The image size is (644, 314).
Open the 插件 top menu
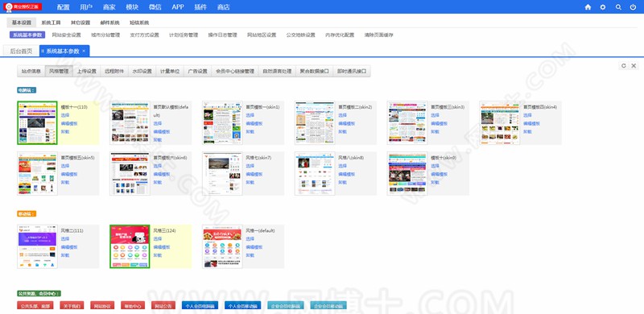tap(200, 7)
